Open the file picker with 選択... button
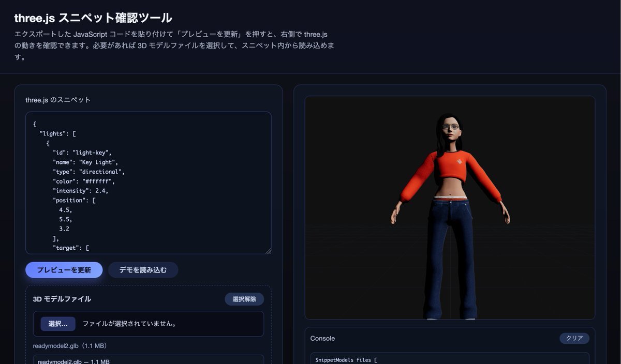This screenshot has width=621, height=364. 58,324
